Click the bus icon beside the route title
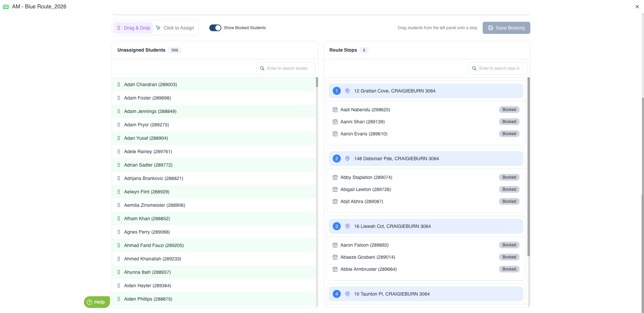This screenshot has width=644, height=313. [x=6, y=7]
